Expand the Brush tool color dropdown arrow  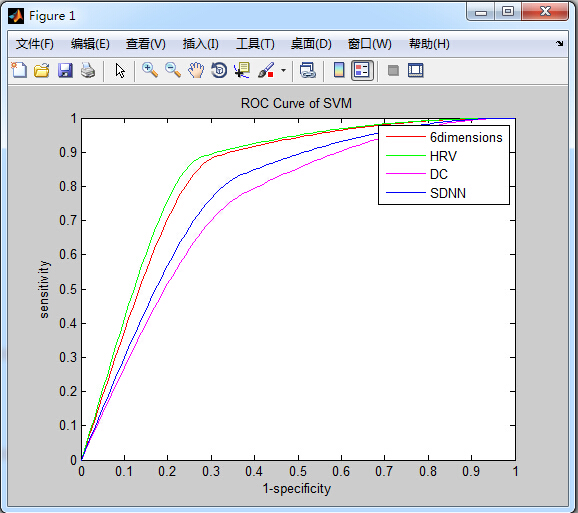[283, 70]
